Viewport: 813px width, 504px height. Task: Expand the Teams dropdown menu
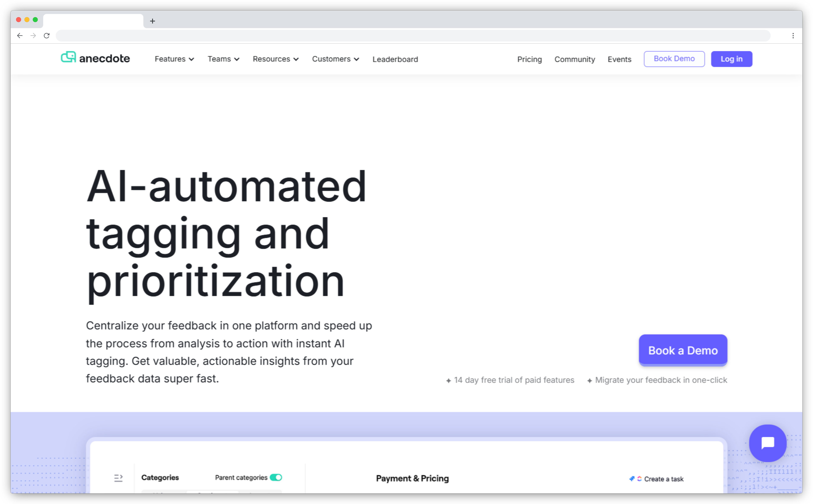point(223,59)
